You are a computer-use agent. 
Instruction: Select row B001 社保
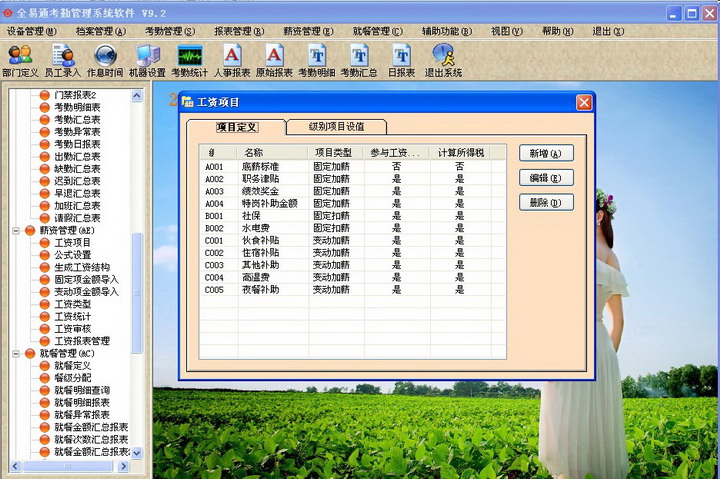353,216
